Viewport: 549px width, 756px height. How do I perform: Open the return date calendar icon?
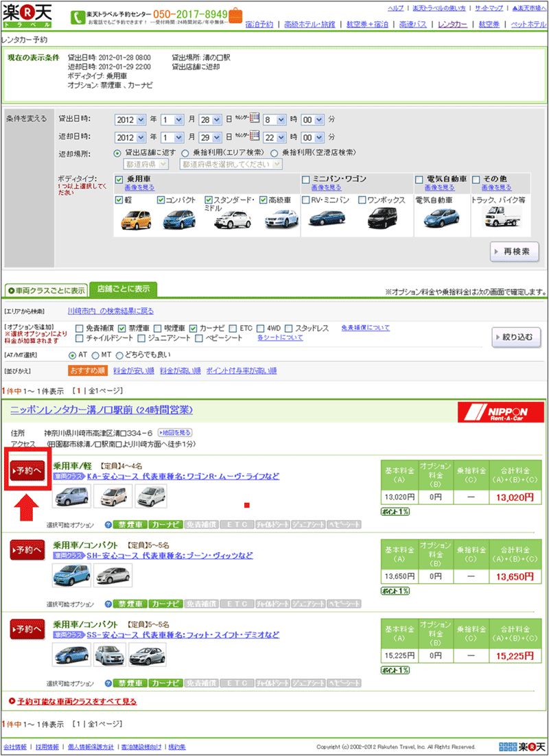tap(254, 137)
